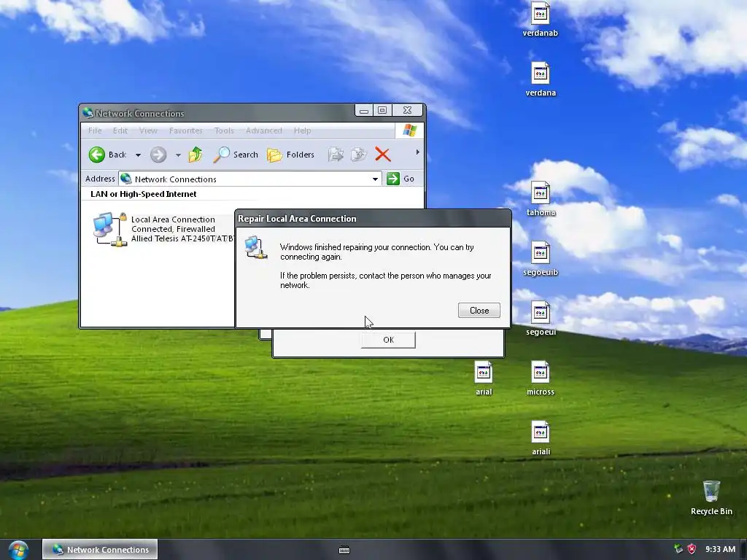Image resolution: width=747 pixels, height=560 pixels.
Task: Open the Tools menu
Action: tap(224, 131)
